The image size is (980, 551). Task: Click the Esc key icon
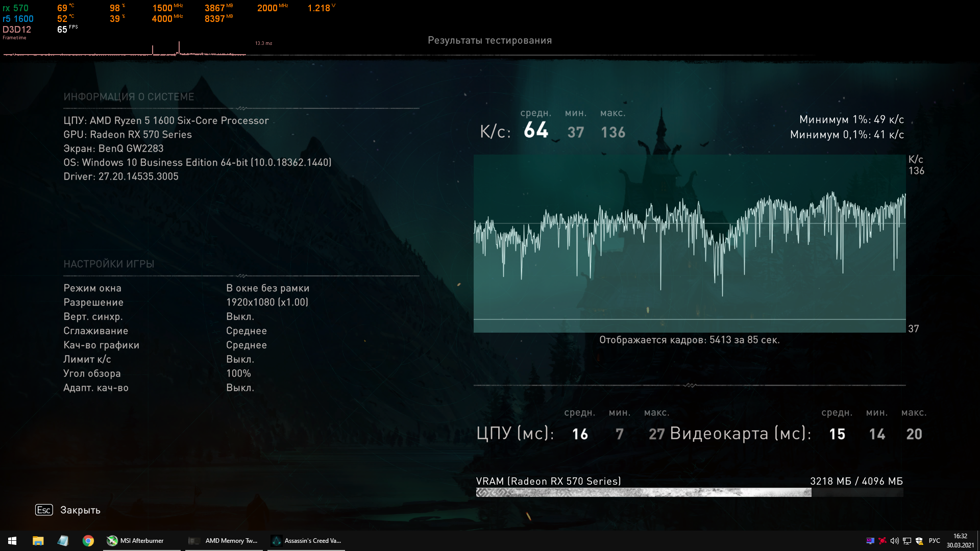click(44, 510)
